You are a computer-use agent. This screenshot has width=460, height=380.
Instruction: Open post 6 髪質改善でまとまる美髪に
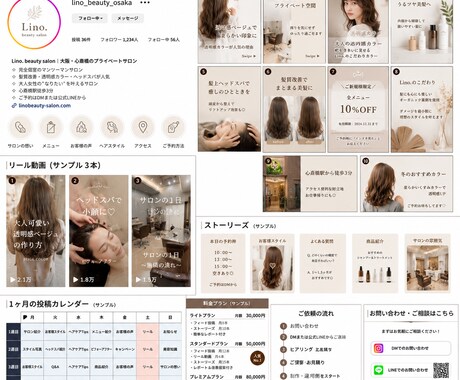point(294,109)
